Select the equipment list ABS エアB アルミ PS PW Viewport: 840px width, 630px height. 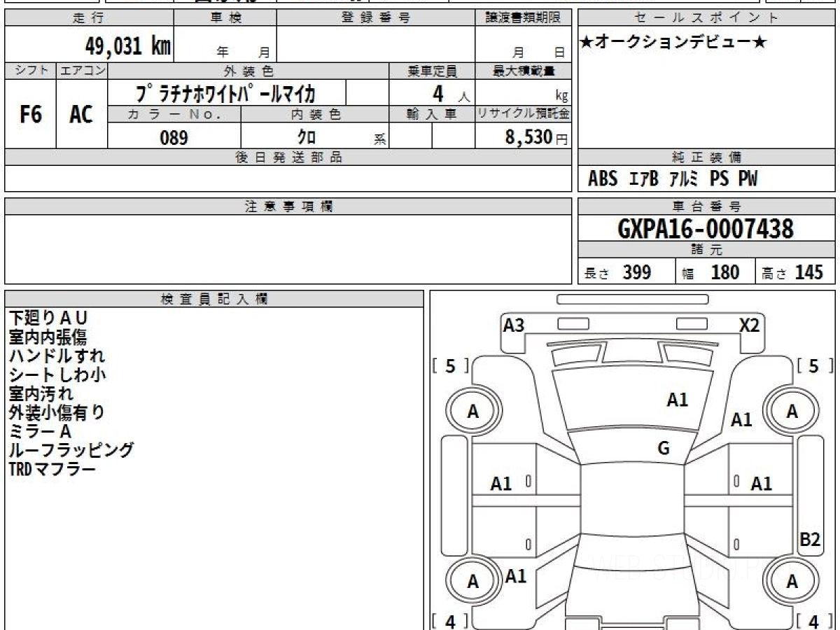click(673, 178)
